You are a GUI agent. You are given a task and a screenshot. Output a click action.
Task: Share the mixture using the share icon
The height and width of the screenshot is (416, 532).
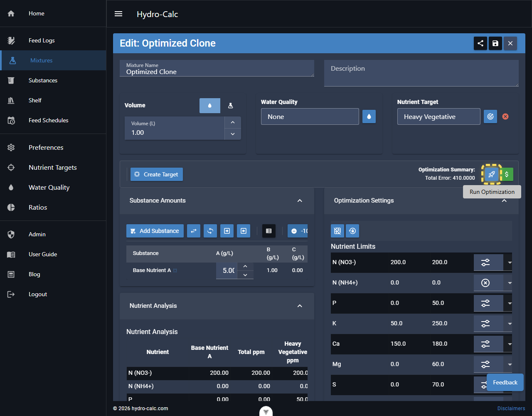coord(480,43)
